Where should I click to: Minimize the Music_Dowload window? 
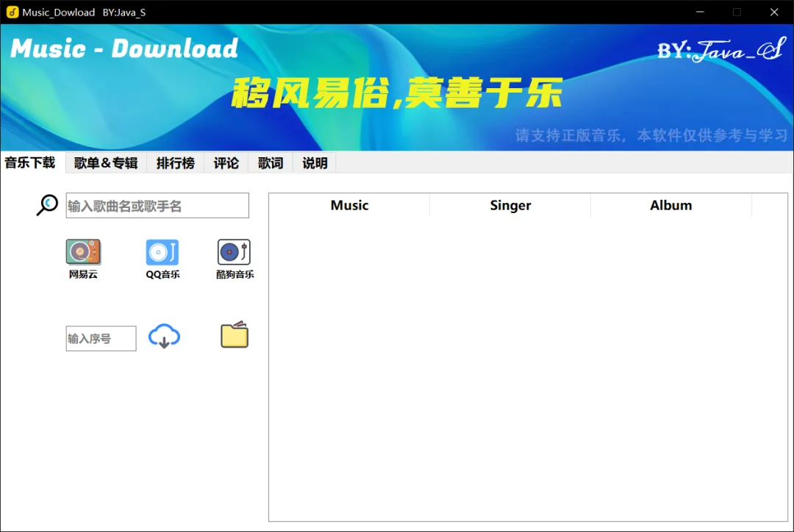700,12
